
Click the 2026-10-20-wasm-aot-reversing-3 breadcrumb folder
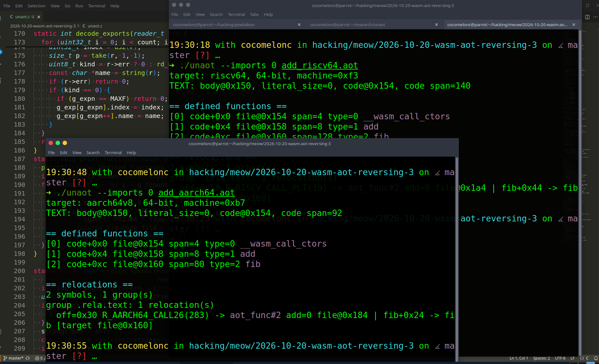43,26
